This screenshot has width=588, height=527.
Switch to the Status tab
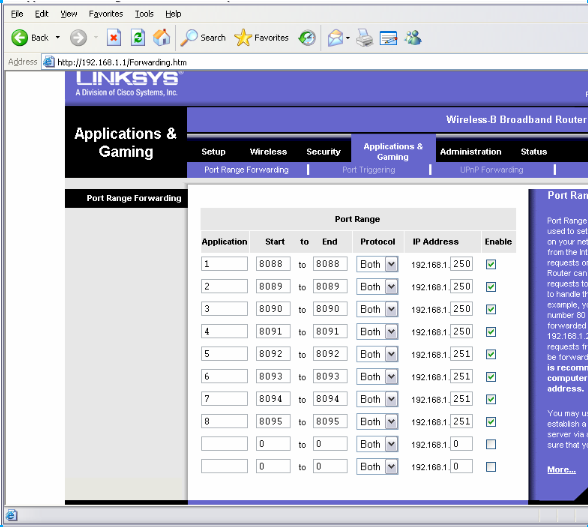534,152
